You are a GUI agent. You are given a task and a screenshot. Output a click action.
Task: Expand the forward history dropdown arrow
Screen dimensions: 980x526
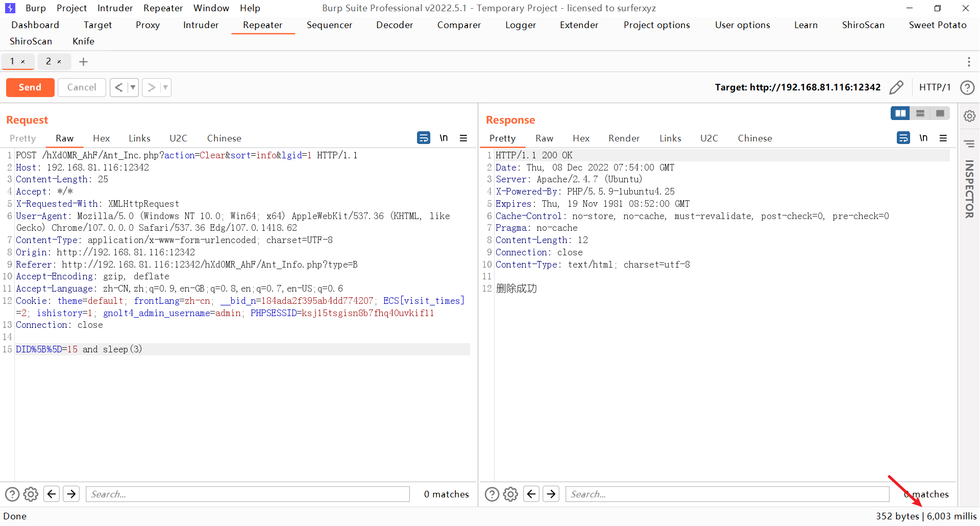point(165,87)
